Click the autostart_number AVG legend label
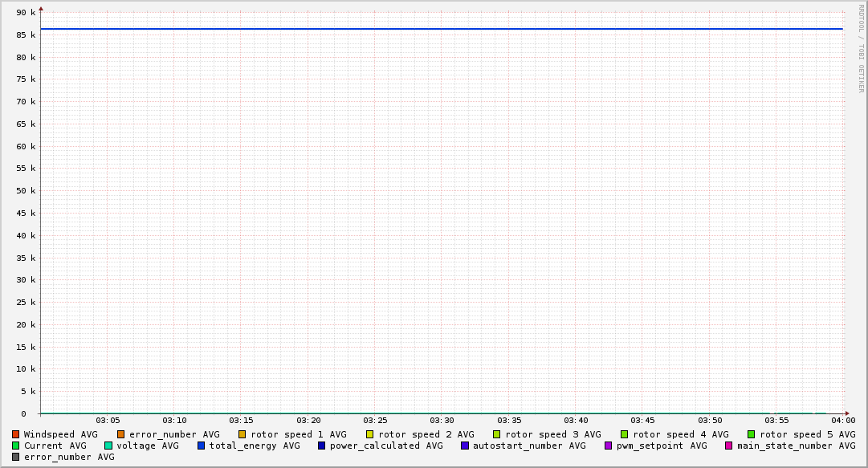This screenshot has width=868, height=468. 529,446
